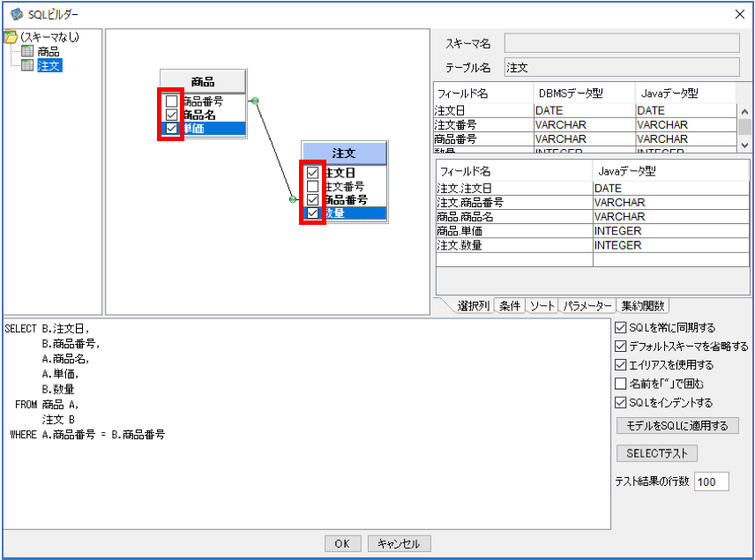
Task: Select the (スキーマなし) tree node
Action: (49, 37)
